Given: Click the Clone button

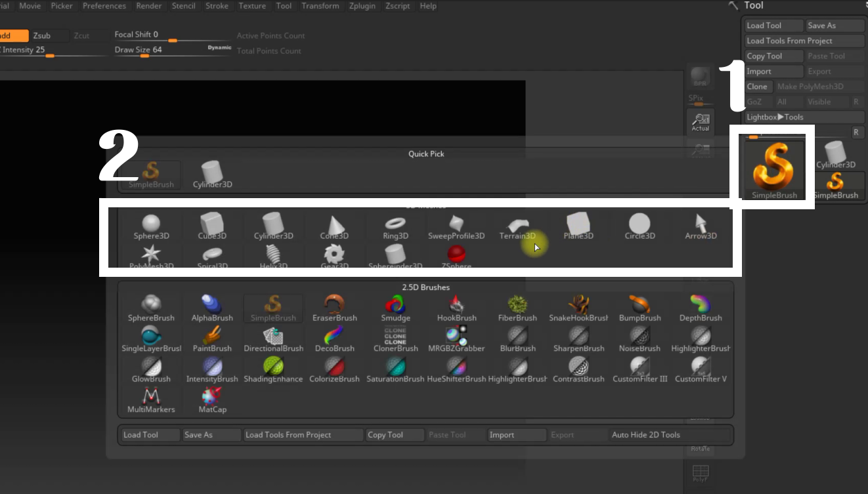Looking at the screenshot, I should [757, 87].
